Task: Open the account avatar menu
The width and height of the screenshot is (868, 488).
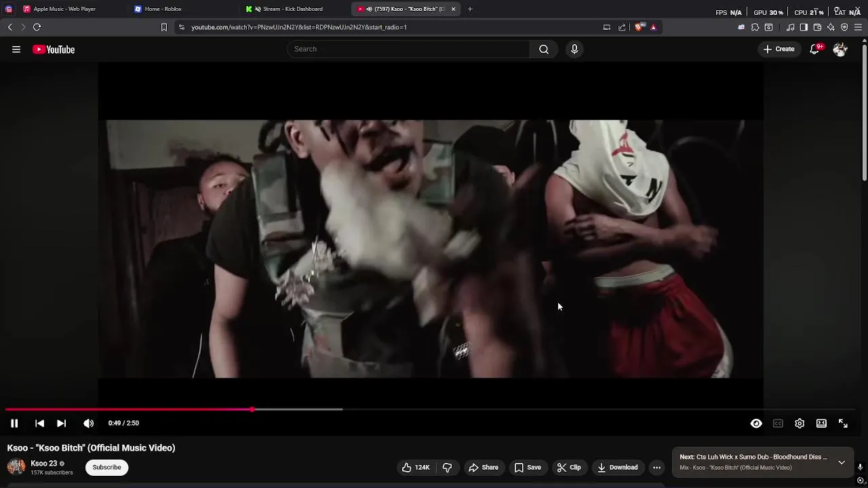Action: point(840,49)
